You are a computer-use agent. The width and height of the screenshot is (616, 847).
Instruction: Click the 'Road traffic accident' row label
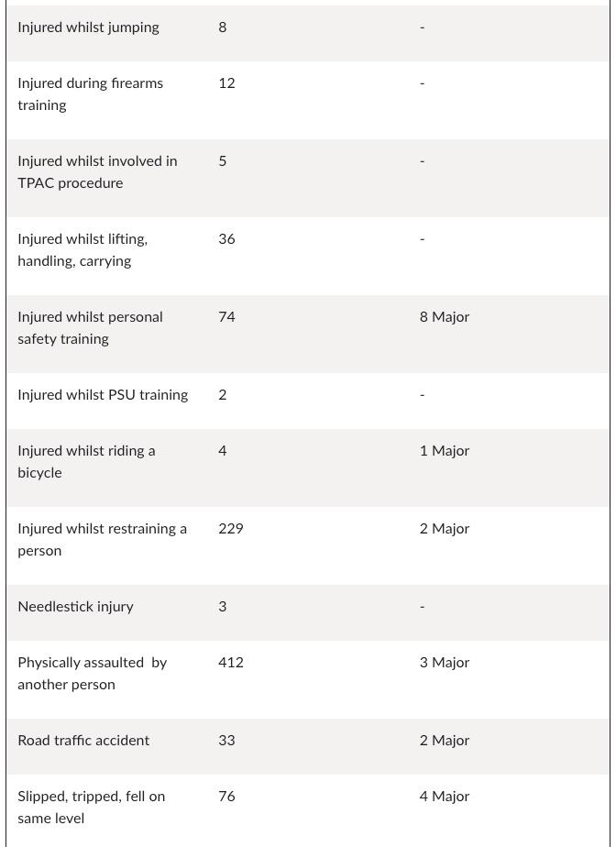83,741
